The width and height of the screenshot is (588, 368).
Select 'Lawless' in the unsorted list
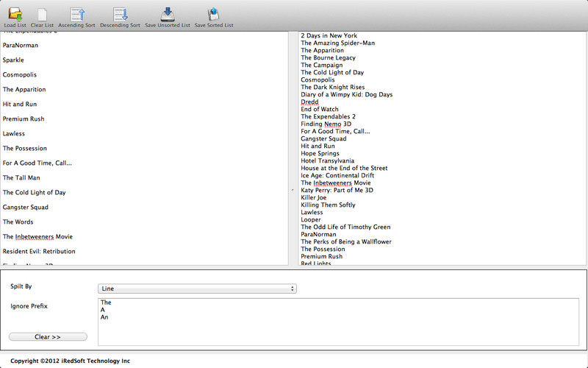click(13, 133)
